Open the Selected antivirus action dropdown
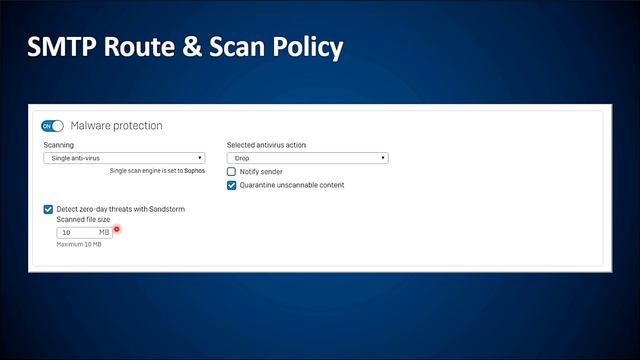640x360 pixels. tap(307, 158)
